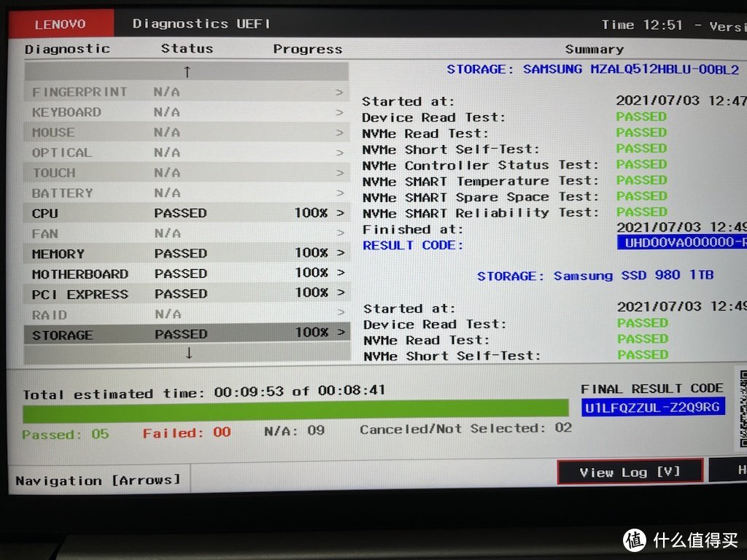Viewport: 747px width, 560px height.
Task: Expand the TOUCH row chevron
Action: click(339, 172)
